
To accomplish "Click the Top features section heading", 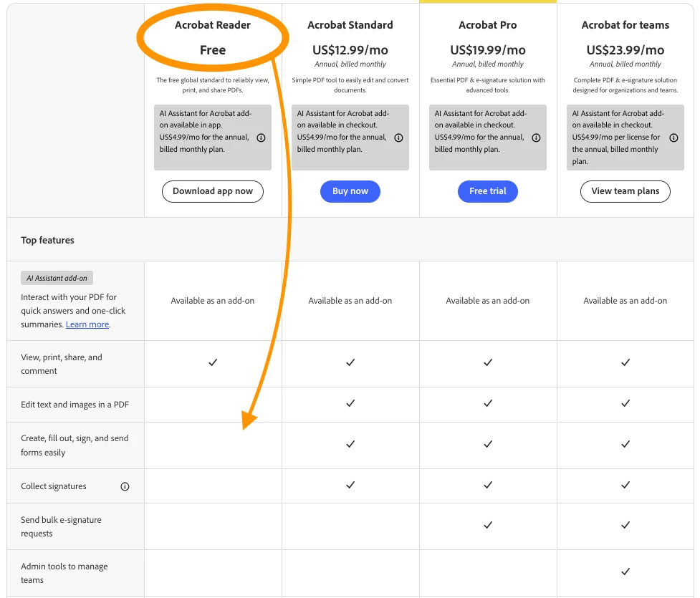I will [x=47, y=240].
